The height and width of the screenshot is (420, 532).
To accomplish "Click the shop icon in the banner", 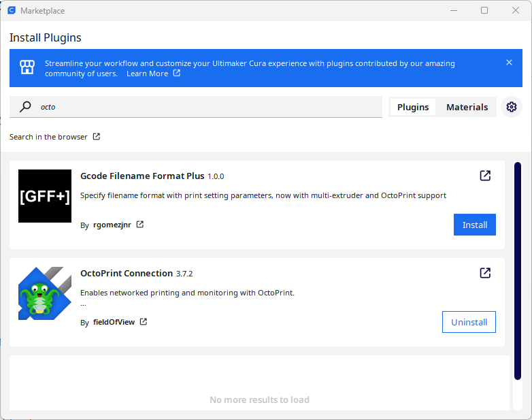I will [27, 67].
